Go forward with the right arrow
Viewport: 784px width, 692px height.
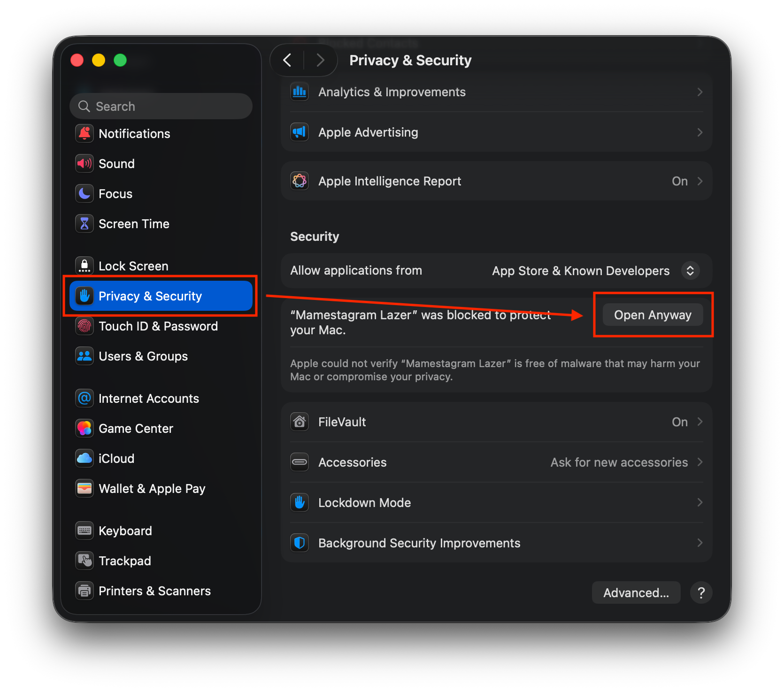click(x=321, y=60)
